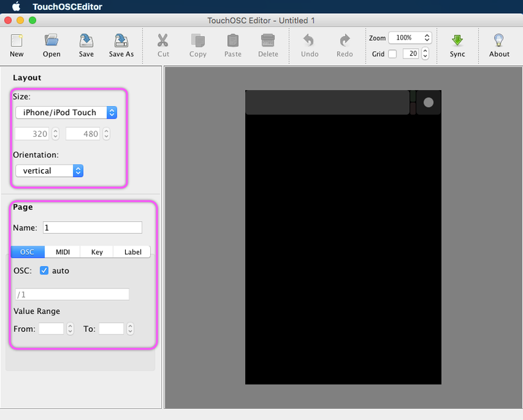Click the Undo arrow icon
Screen dimensions: 523x420
(310, 41)
